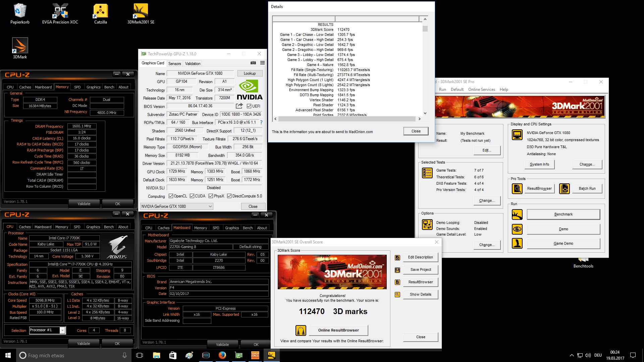
Task: Open Graphics tab in Mainboard CPU-Z window
Action: tap(232, 228)
